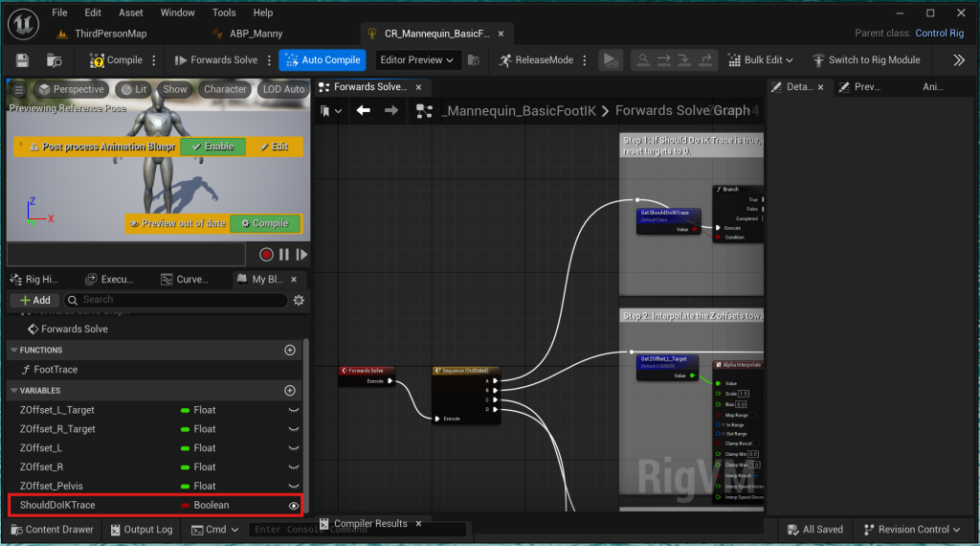Screen dimensions: 980x546
Task: Toggle visibility eye for ZOffset_Pelvis
Action: [293, 486]
